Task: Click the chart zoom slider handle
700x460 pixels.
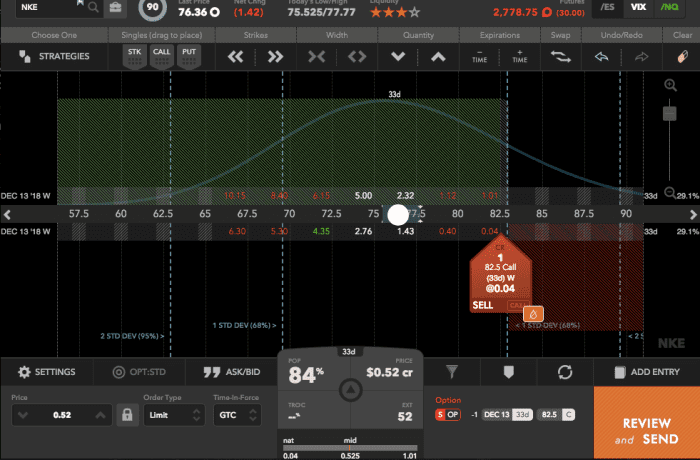Action: click(x=668, y=112)
